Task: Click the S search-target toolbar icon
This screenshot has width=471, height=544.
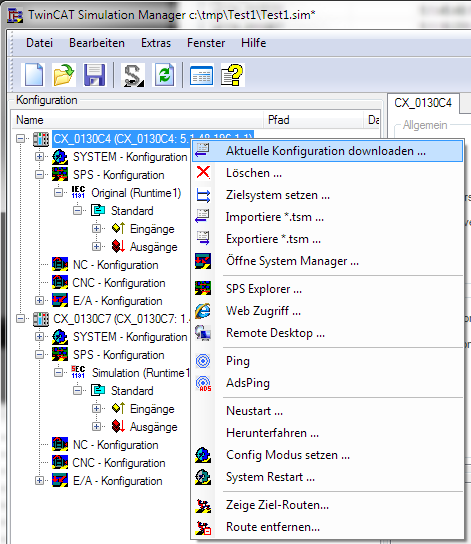Action: (134, 75)
